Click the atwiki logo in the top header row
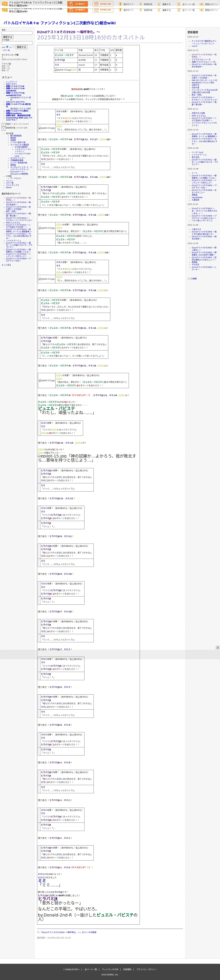 5,4
